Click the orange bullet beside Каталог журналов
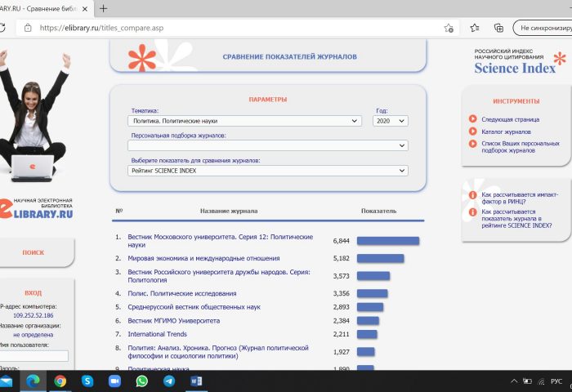Viewport: 572px width, 392px height. pos(472,131)
